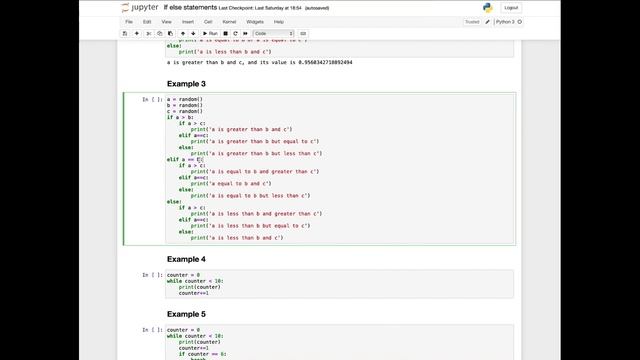Insert a cell below with plus icon
640x360 pixels.
[x=137, y=33]
